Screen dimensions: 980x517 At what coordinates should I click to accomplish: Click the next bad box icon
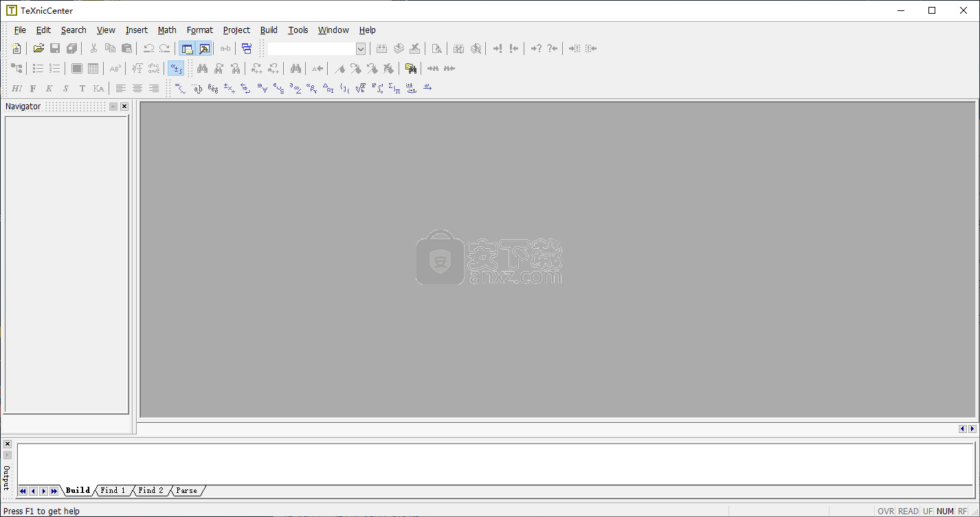575,49
